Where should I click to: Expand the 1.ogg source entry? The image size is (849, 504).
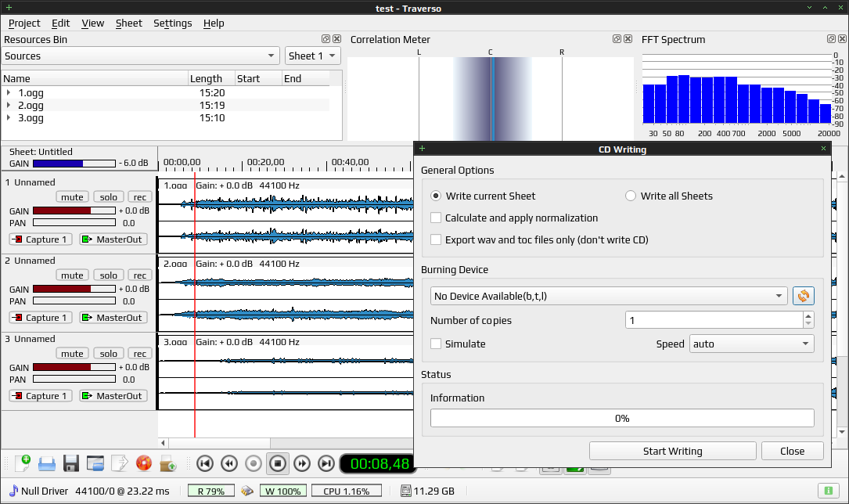click(x=9, y=92)
